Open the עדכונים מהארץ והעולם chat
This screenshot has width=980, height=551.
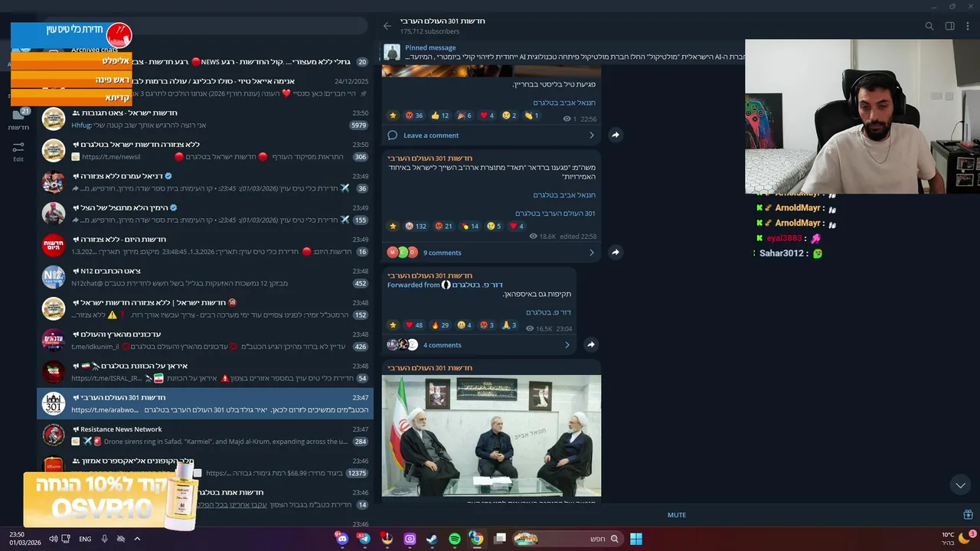tap(205, 341)
